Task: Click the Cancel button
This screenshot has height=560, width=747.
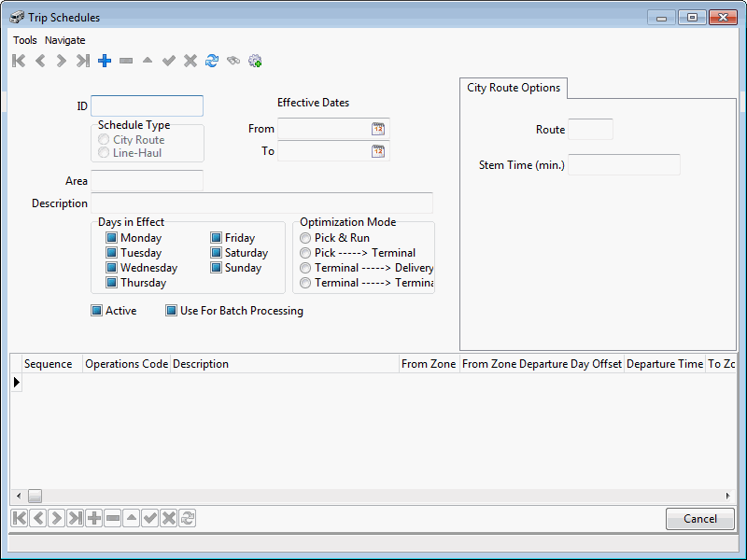Action: coord(700,519)
